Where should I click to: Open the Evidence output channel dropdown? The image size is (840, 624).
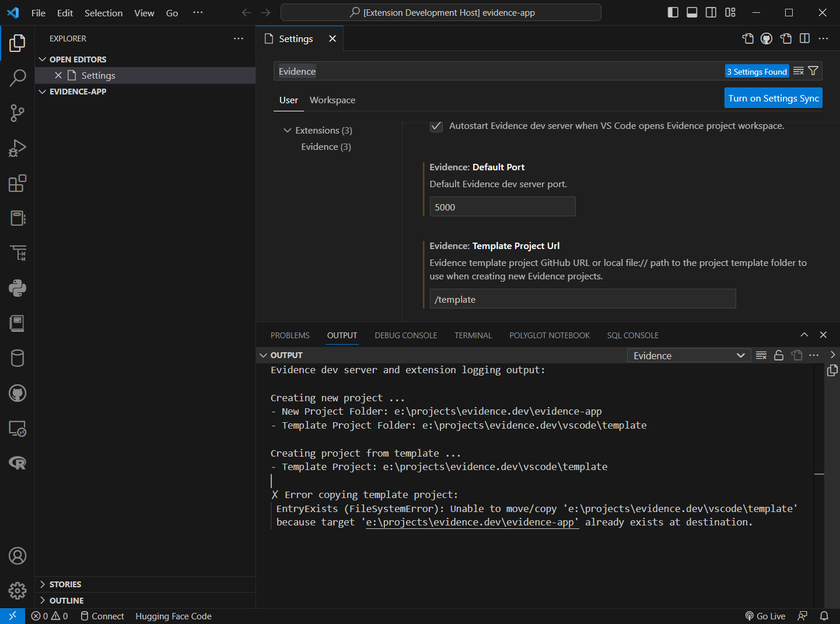click(x=688, y=355)
